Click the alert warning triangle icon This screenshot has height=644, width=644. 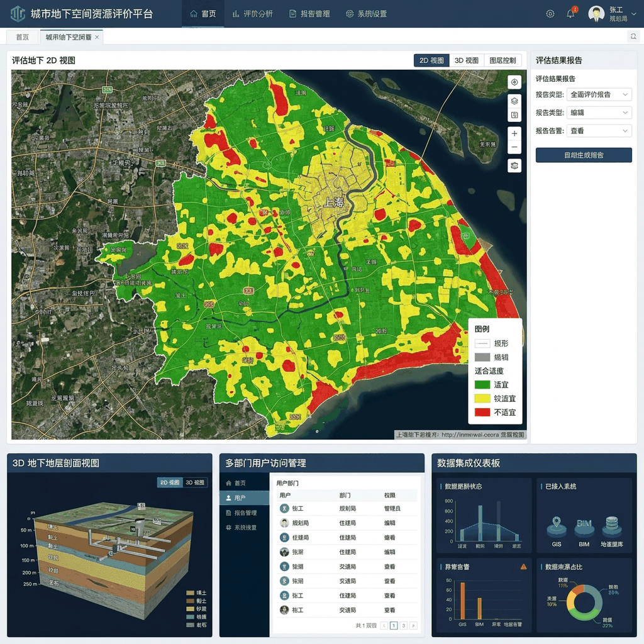point(524,567)
